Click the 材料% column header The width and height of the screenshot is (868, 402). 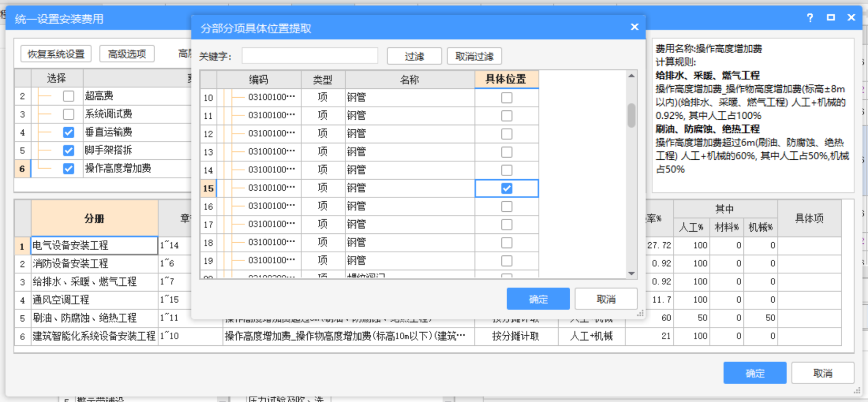pyautogui.click(x=726, y=227)
